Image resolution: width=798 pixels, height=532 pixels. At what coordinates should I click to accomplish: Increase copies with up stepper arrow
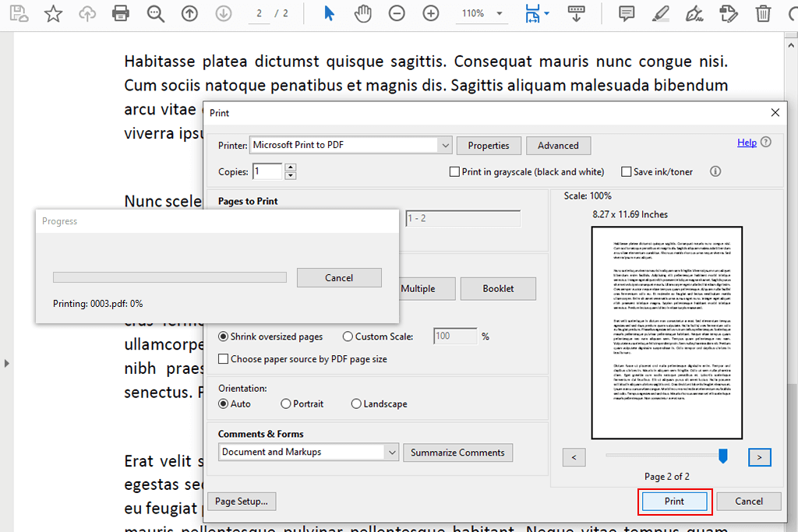290,167
